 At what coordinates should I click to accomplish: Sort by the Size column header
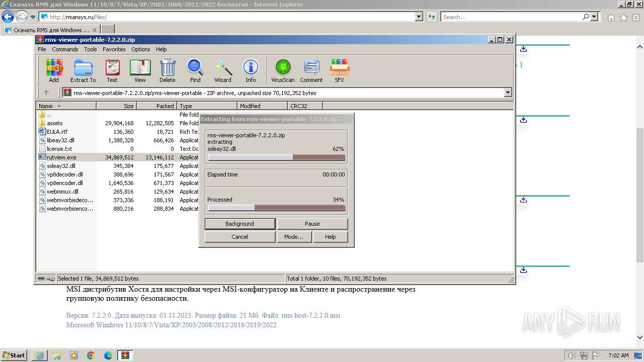116,106
